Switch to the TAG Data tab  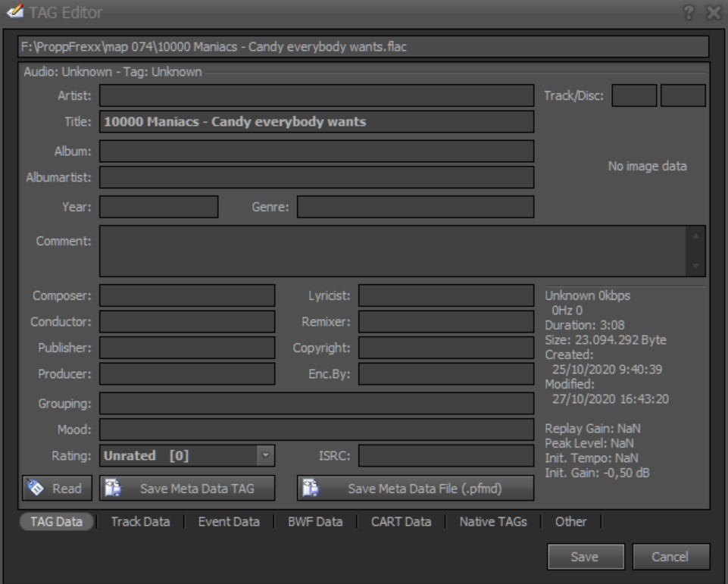tap(57, 521)
